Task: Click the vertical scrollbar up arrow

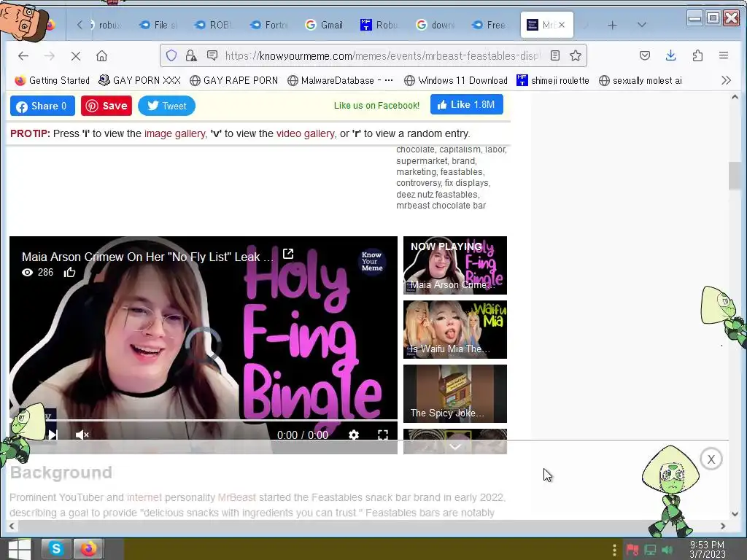Action: coord(735,97)
